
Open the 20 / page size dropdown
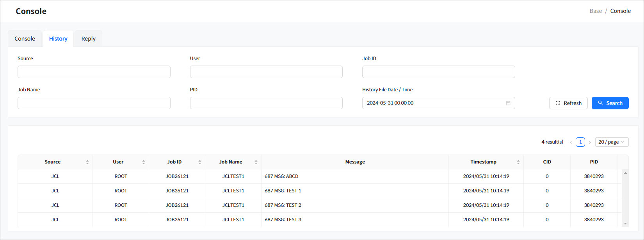612,142
